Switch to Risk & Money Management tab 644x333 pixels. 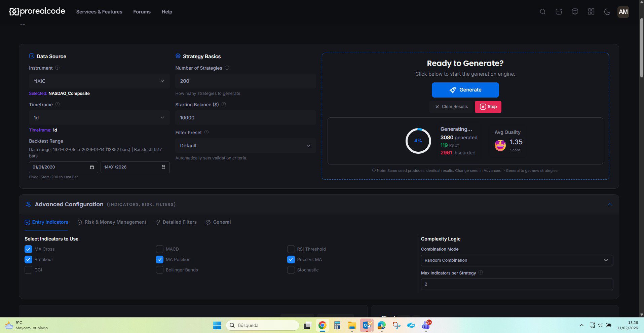pyautogui.click(x=112, y=222)
